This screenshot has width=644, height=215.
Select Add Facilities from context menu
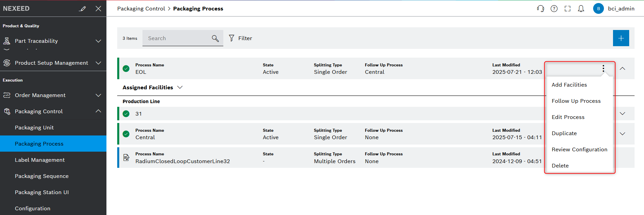[x=569, y=85]
